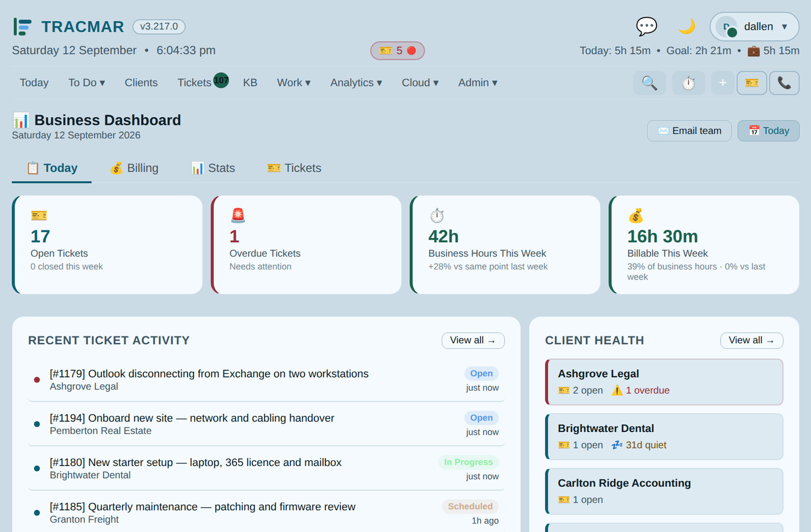Switch to the Tickets dashboard tab
The height and width of the screenshot is (532, 811).
(x=294, y=168)
